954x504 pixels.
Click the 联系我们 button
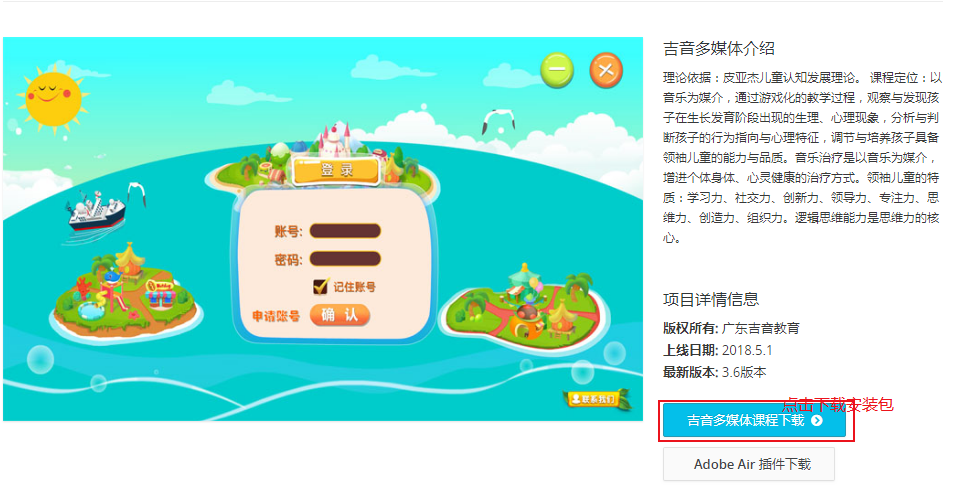594,399
